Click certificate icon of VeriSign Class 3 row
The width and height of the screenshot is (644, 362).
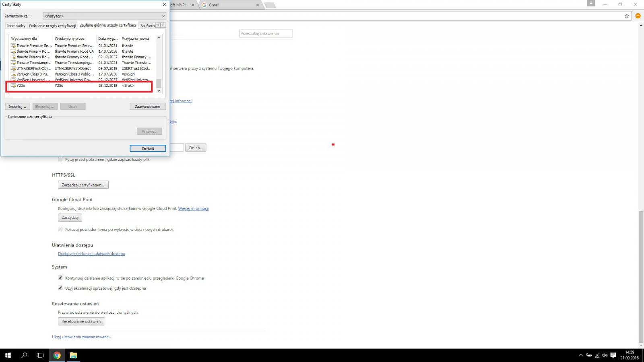[x=13, y=74]
